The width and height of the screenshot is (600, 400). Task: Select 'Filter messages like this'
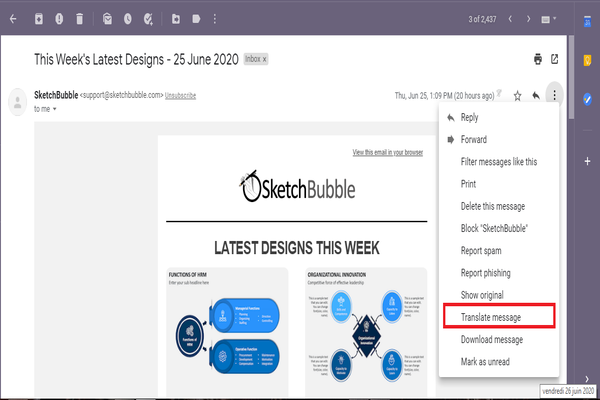(499, 162)
